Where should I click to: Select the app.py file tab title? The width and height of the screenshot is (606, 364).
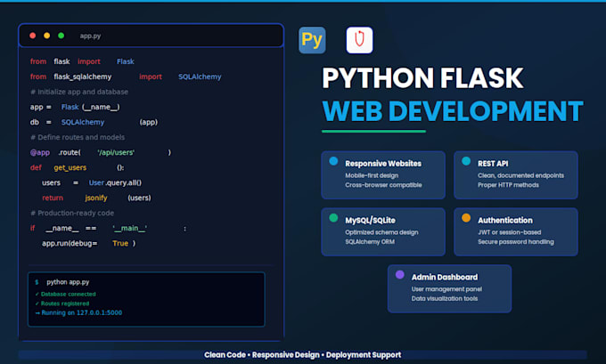click(90, 36)
